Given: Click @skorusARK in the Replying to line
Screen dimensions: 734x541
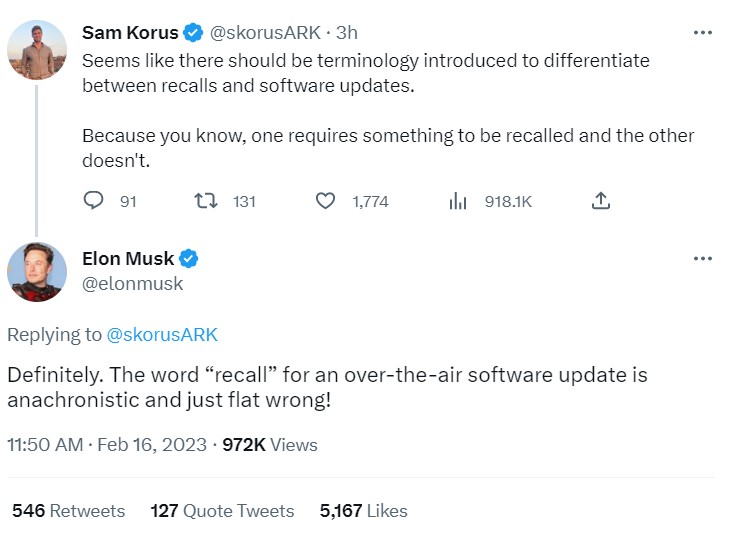Looking at the screenshot, I should (x=162, y=334).
